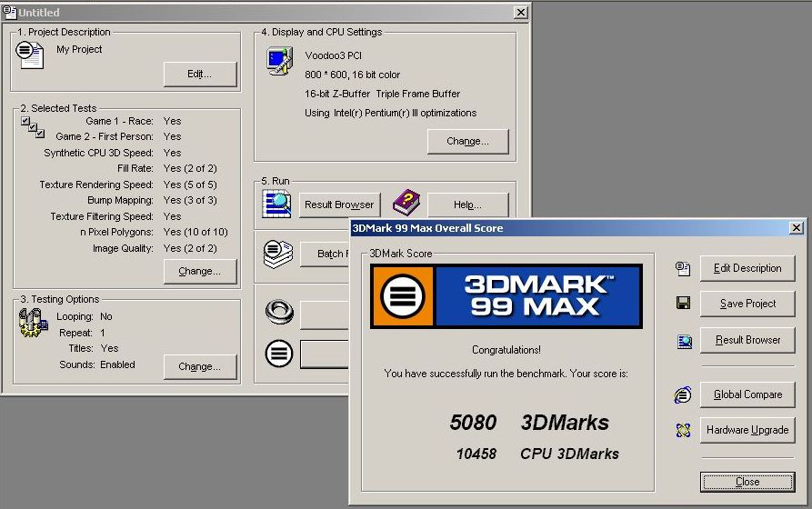The height and width of the screenshot is (509, 812).
Task: Click "Game 2 - First Person:" test row
Action: tap(118, 136)
